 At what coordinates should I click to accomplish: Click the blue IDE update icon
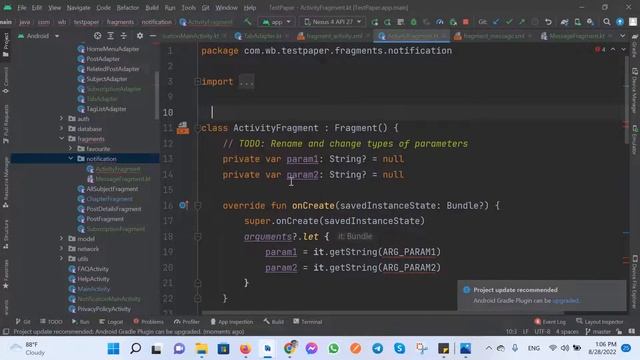[x=620, y=22]
